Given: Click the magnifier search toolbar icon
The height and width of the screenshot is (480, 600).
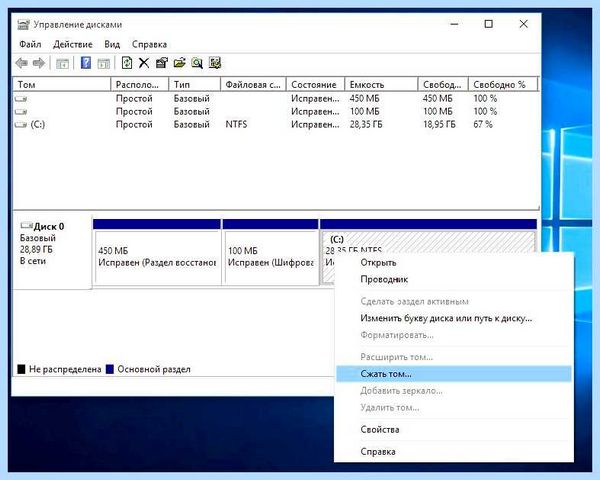Looking at the screenshot, I should tap(197, 63).
